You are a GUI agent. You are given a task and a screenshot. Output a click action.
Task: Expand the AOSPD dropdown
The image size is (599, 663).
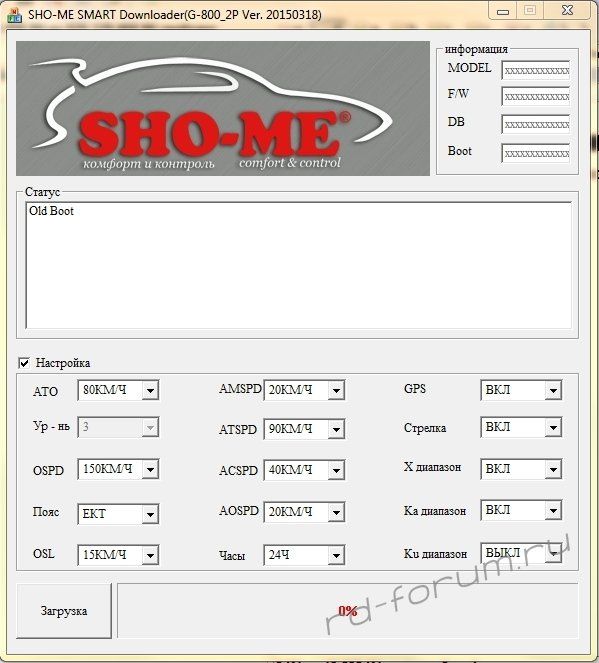tap(304, 512)
